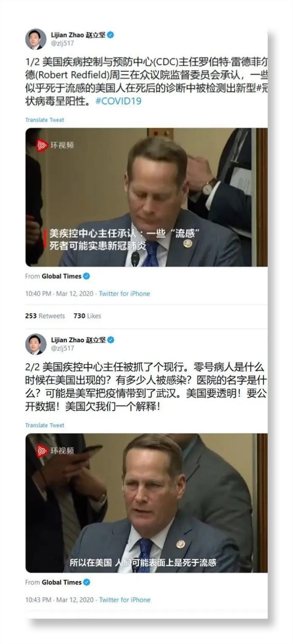The width and height of the screenshot is (293, 644).
Task: View the 730 Likes list
Action: tap(88, 316)
